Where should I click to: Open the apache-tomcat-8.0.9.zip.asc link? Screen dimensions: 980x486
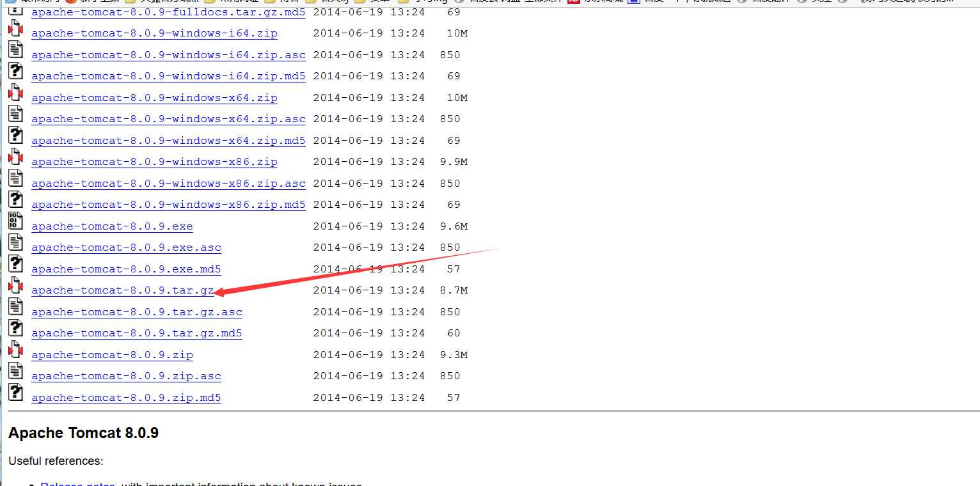126,376
